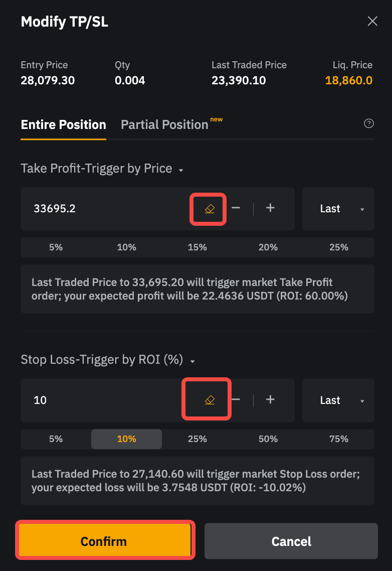Image resolution: width=392 pixels, height=571 pixels.
Task: Click the Take Profit price input field
Action: click(105, 209)
